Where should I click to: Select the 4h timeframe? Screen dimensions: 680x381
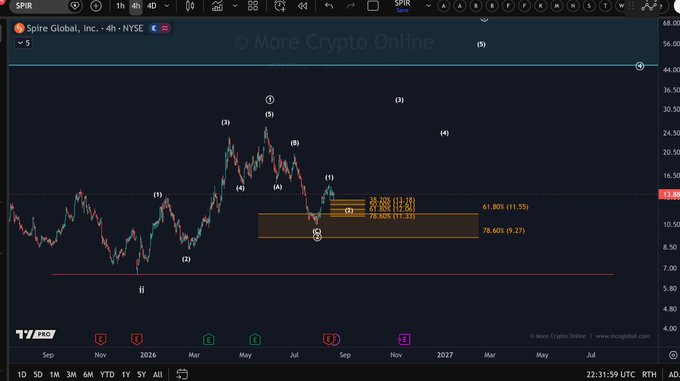pos(136,6)
